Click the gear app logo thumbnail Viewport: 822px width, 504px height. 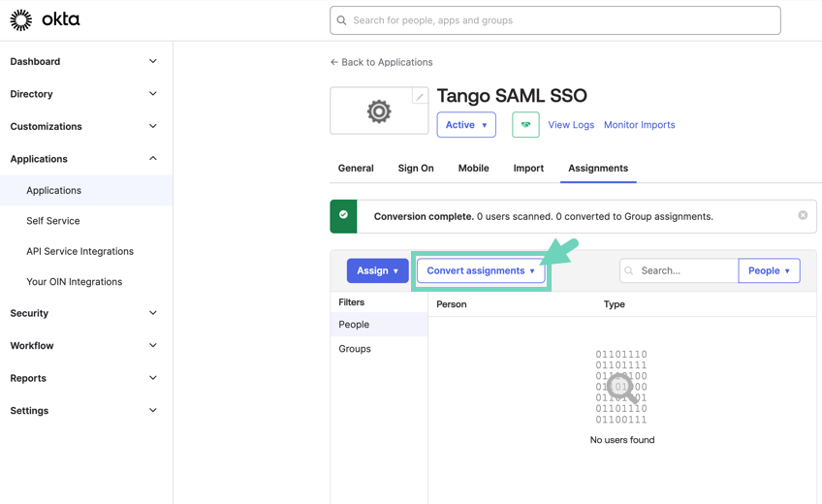click(x=378, y=111)
